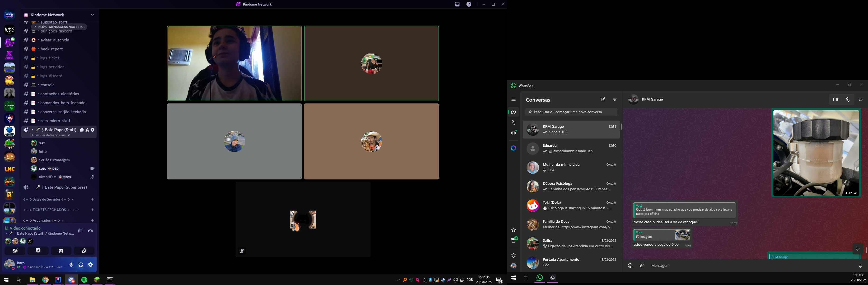This screenshot has width=868, height=285.
Task: Toggle Discord noise suppression icon
Action: (81, 231)
